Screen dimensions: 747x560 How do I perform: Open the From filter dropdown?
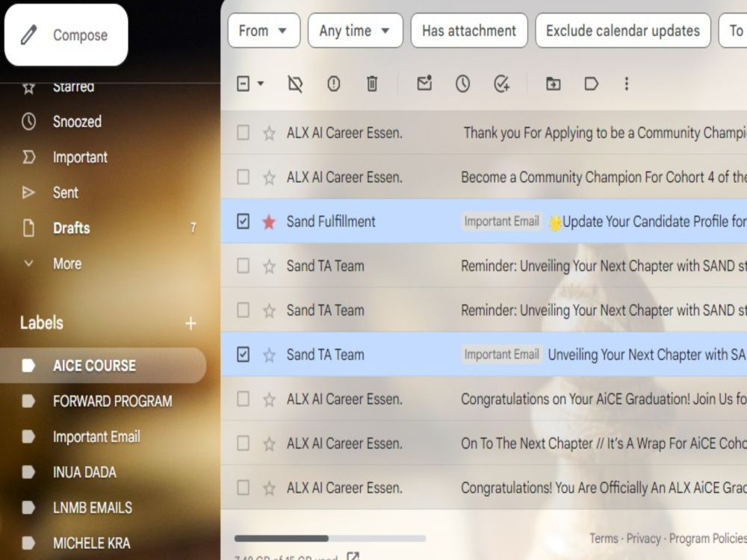[x=264, y=31]
